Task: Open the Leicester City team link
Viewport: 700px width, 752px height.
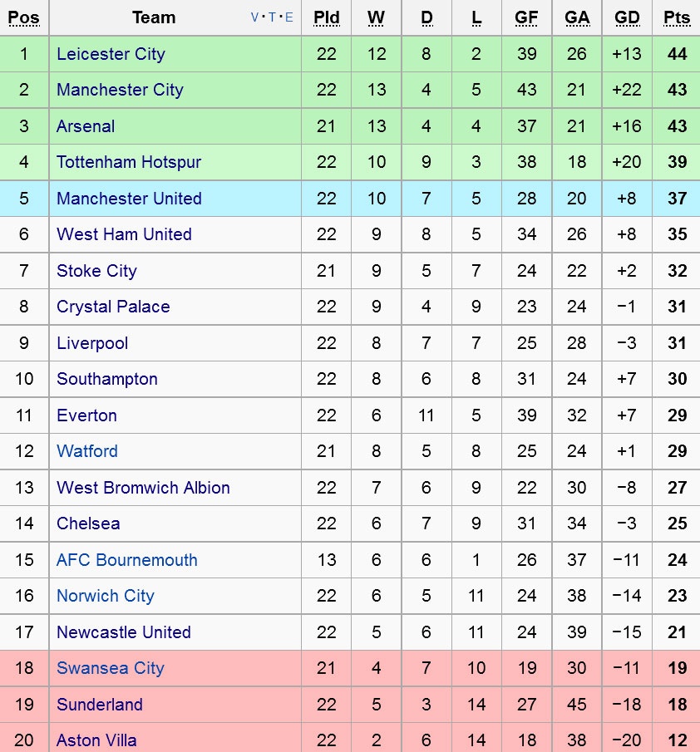Action: click(111, 54)
